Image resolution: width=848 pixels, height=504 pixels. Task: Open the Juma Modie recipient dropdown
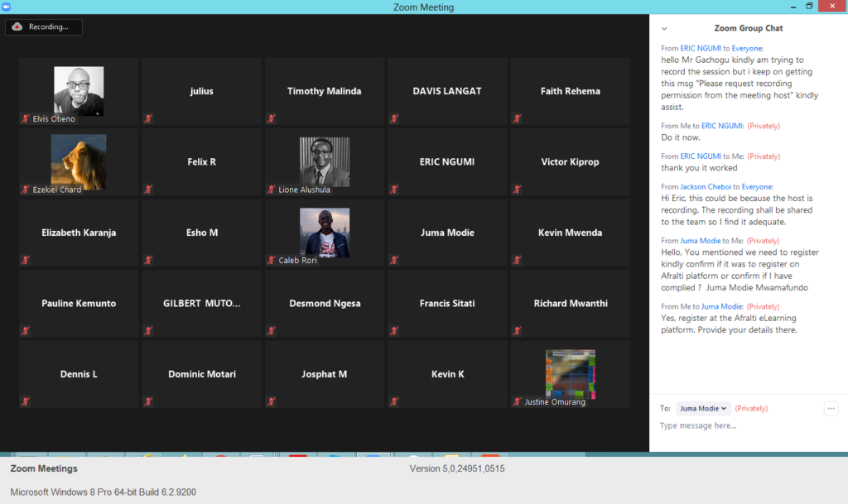click(x=703, y=408)
